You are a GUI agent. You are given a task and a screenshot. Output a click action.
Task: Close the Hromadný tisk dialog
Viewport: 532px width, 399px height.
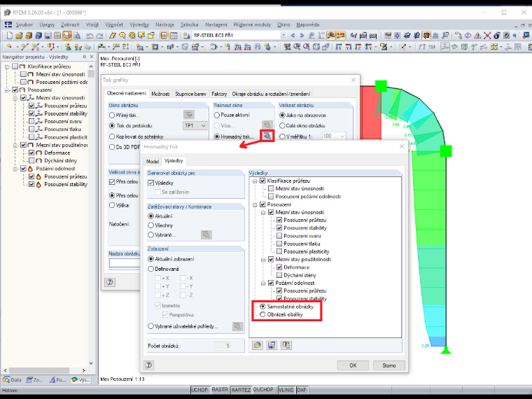402,146
